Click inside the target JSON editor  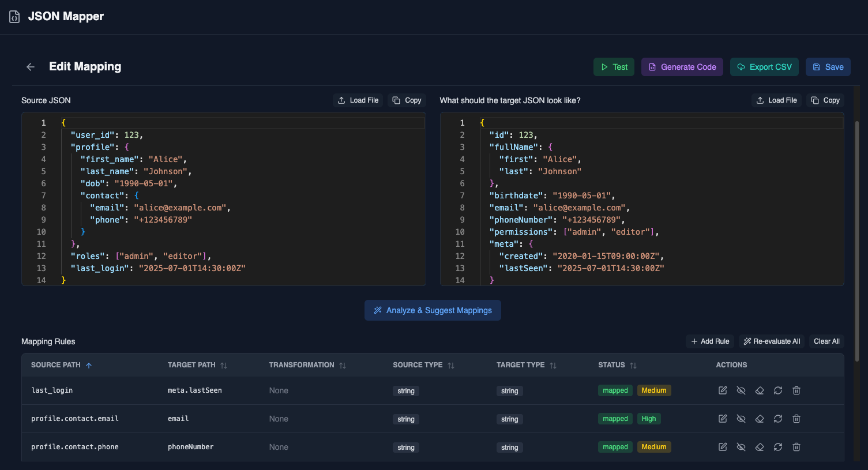click(642, 199)
